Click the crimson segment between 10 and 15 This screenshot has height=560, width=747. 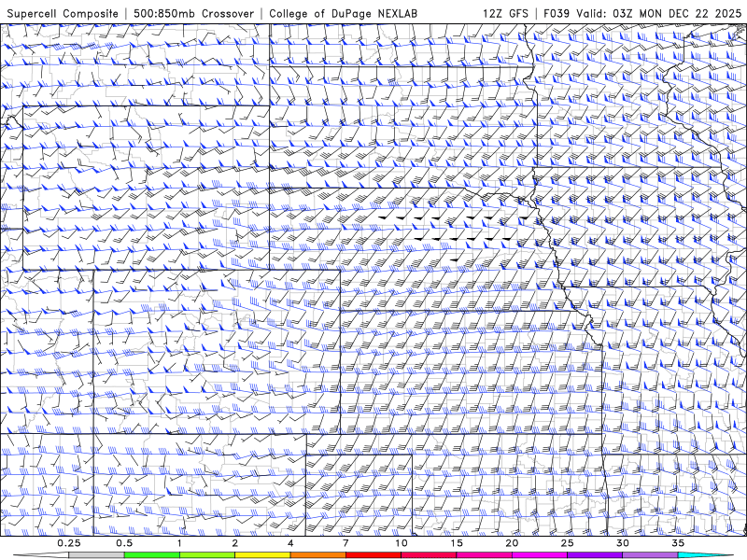click(429, 555)
